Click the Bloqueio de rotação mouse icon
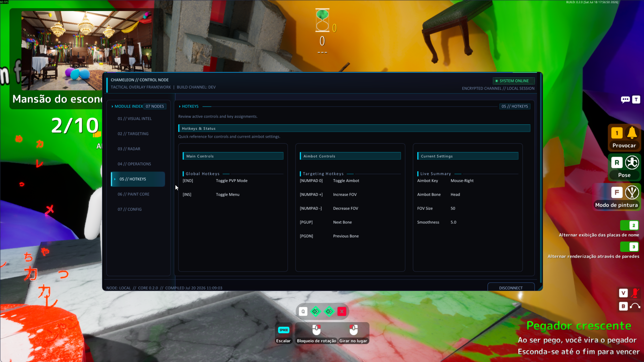 316,330
